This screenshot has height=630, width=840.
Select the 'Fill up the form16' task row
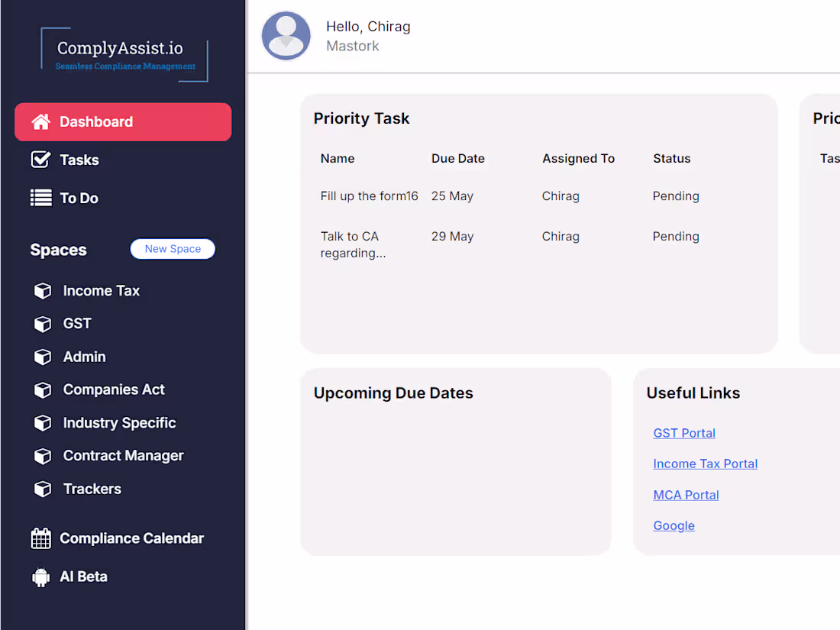(370, 196)
